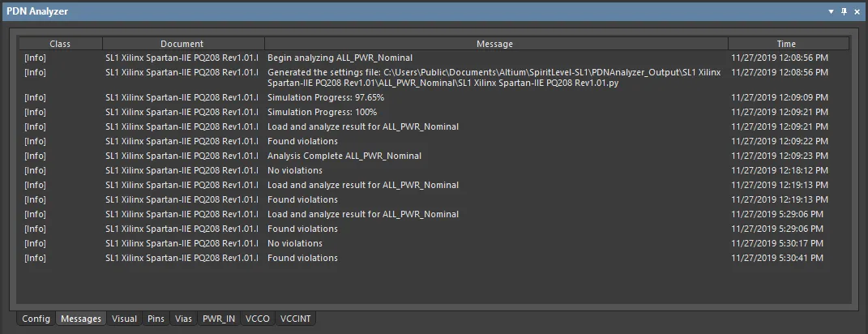Go to the Pins tab
The image size is (868, 334).
156,319
